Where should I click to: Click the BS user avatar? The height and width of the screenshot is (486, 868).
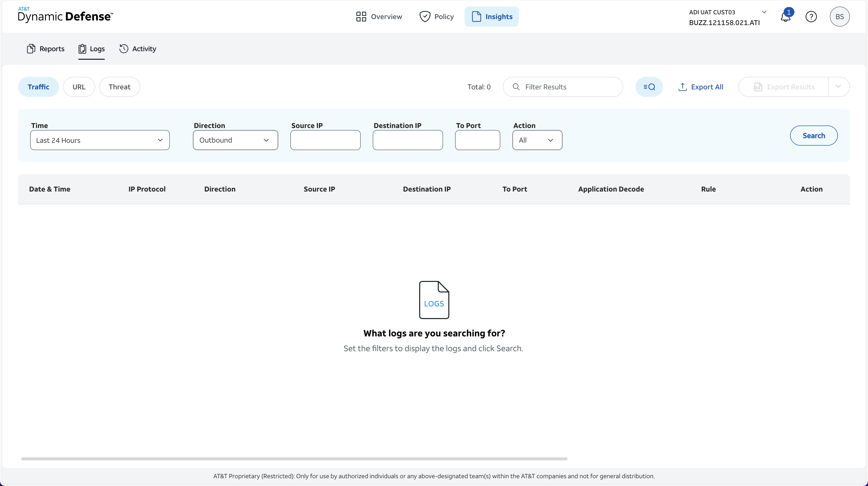pyautogui.click(x=839, y=17)
